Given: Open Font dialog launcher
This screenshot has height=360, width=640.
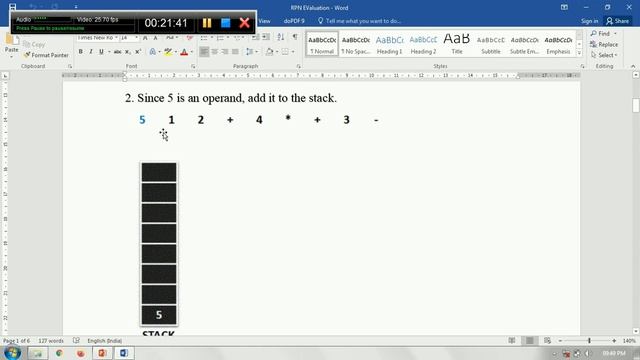Looking at the screenshot, I should click(193, 66).
